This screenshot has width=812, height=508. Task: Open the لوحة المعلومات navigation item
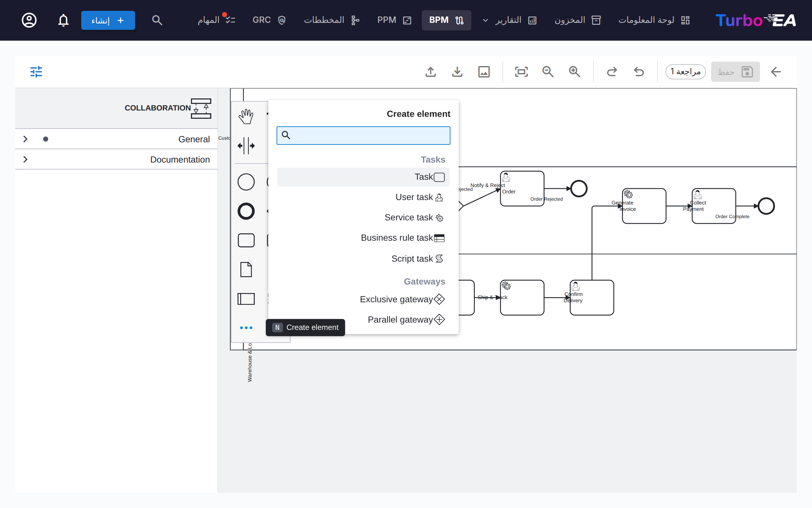[654, 20]
